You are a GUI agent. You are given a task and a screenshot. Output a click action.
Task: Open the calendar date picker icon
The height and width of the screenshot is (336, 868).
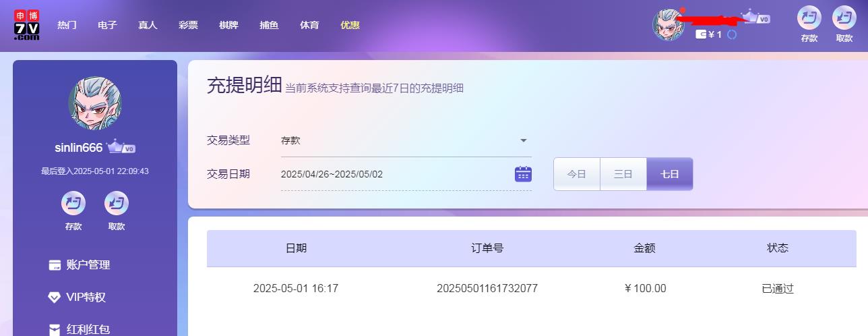click(523, 174)
